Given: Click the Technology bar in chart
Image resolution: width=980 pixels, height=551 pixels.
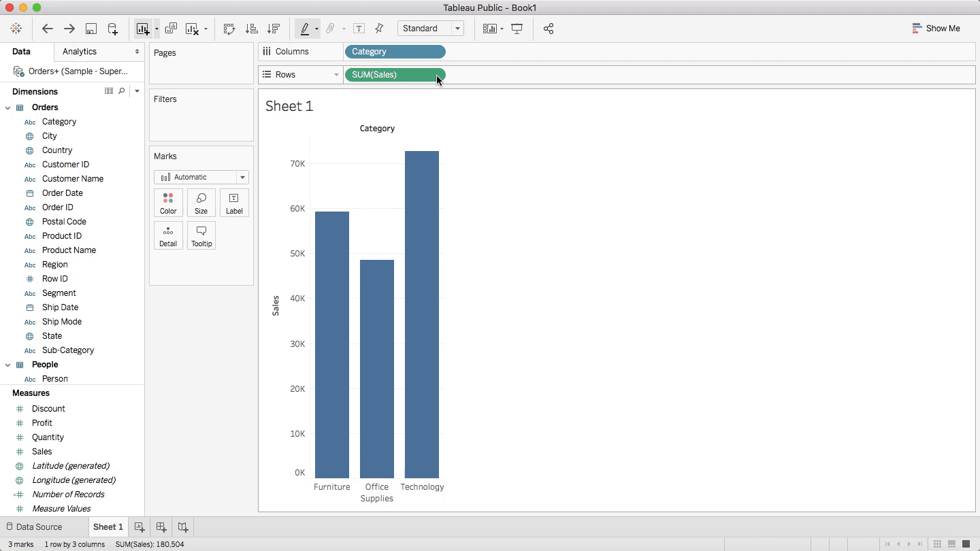Looking at the screenshot, I should [422, 314].
